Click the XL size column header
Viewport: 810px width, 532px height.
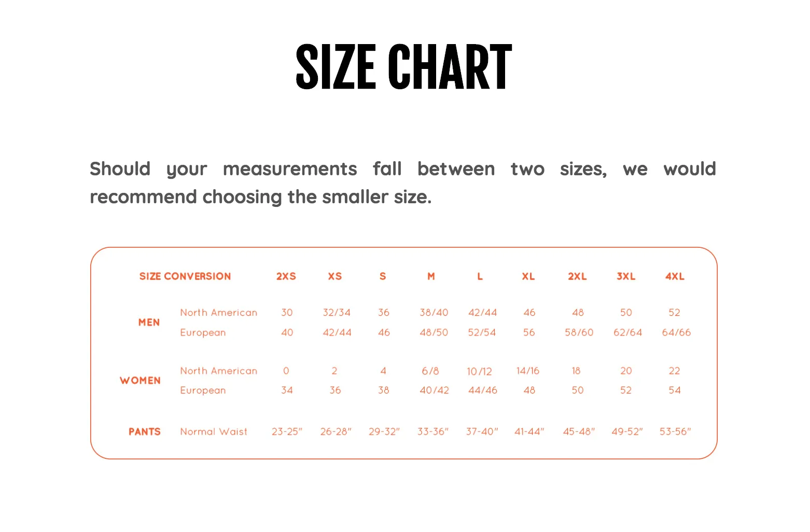pyautogui.click(x=528, y=276)
